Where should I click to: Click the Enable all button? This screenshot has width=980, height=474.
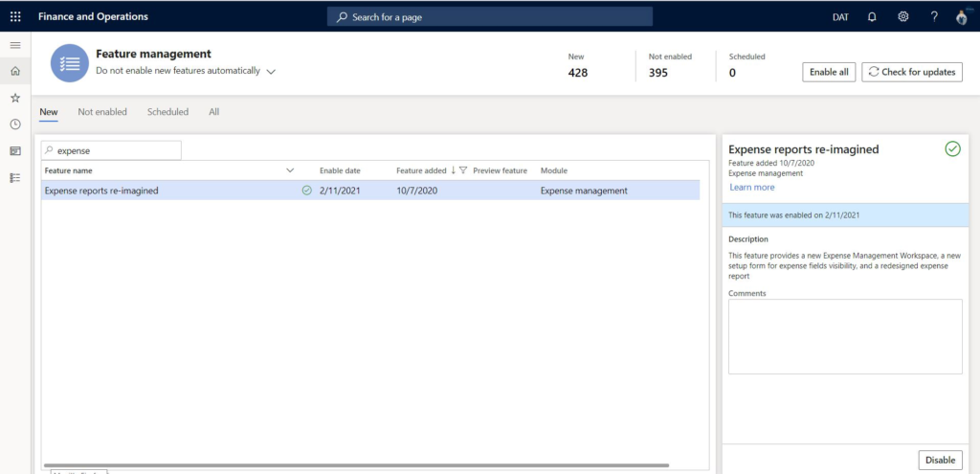(x=829, y=72)
